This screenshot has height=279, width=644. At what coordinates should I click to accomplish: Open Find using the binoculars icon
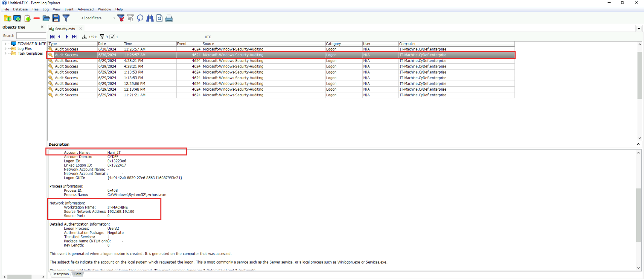[150, 18]
